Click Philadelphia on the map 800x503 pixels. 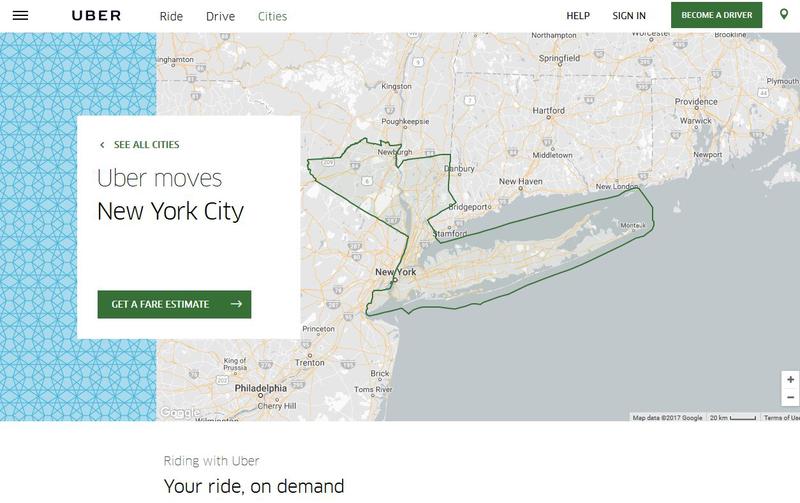pos(261,388)
